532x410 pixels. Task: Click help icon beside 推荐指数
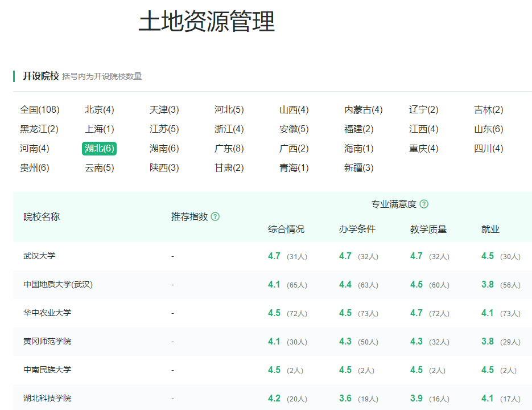(x=215, y=216)
